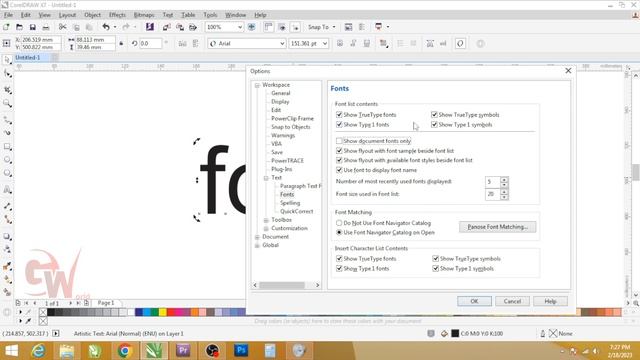Image resolution: width=640 pixels, height=360 pixels.
Task: Select Do Not Use Font Navigator Catalog
Action: (x=339, y=223)
